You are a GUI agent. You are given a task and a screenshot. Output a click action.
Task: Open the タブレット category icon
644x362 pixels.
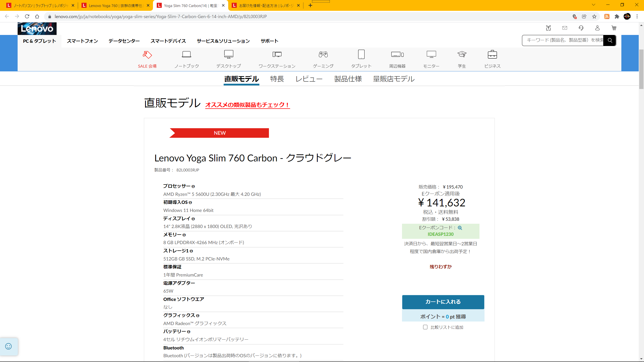pyautogui.click(x=361, y=54)
